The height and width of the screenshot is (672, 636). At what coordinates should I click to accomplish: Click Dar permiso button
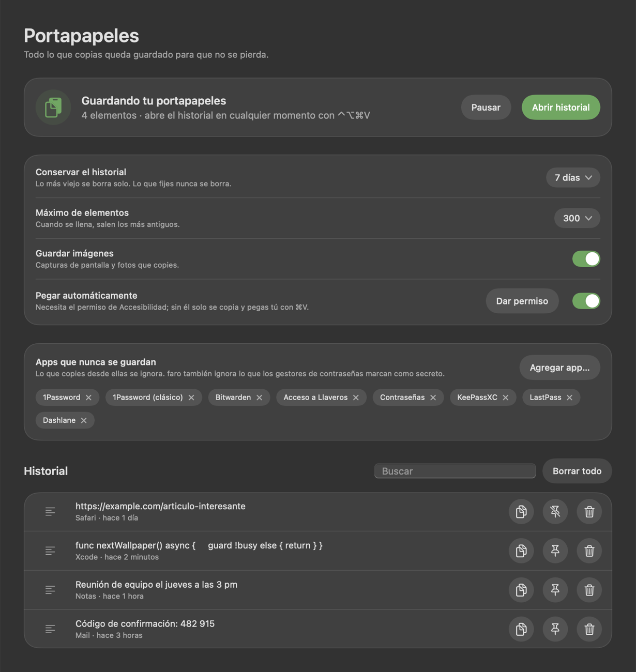(522, 301)
